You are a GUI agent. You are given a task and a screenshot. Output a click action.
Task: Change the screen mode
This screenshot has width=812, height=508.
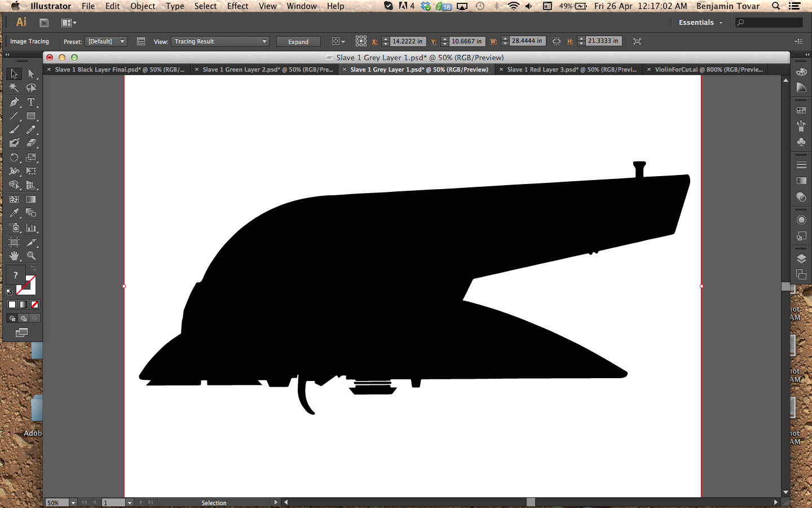pos(21,332)
